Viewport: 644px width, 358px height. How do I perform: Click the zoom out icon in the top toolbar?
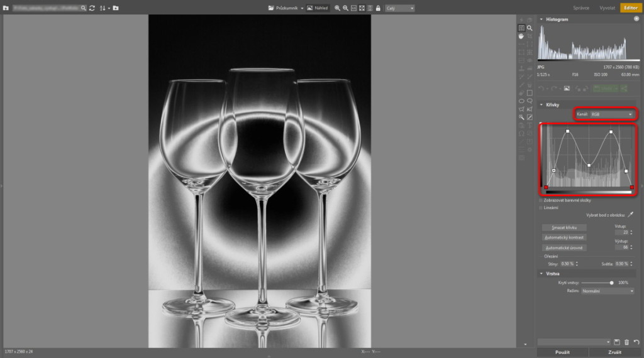click(345, 8)
